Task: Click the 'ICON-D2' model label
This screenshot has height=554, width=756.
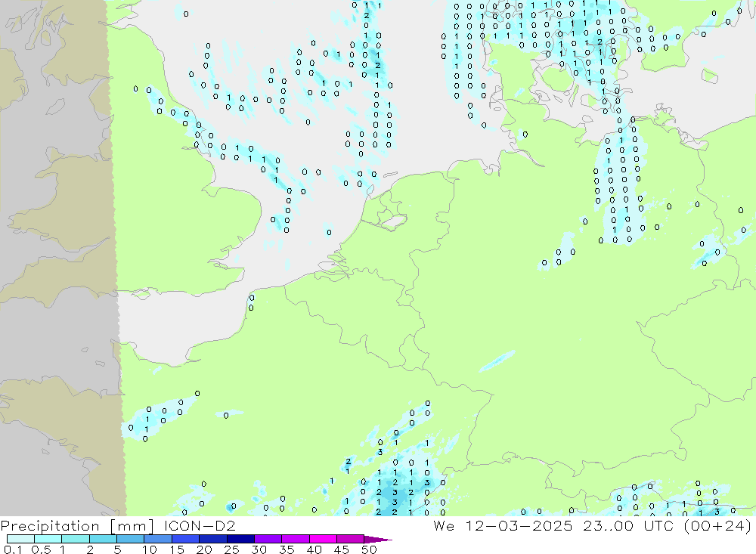Action: (200, 525)
